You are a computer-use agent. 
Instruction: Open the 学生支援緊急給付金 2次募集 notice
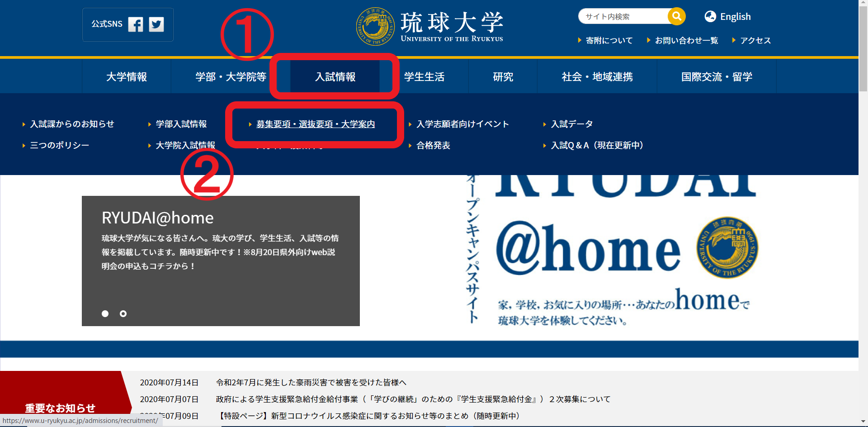[413, 399]
